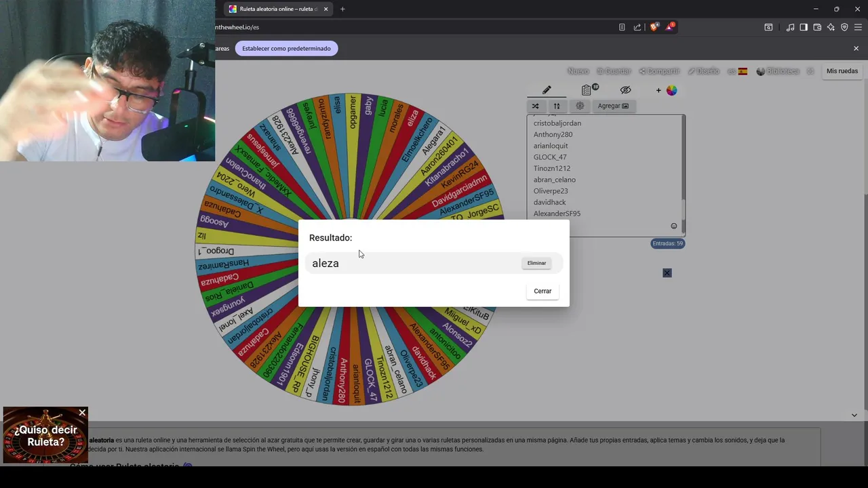Image resolution: width=868 pixels, height=488 pixels.
Task: Open Mis ruedas
Action: (842, 71)
